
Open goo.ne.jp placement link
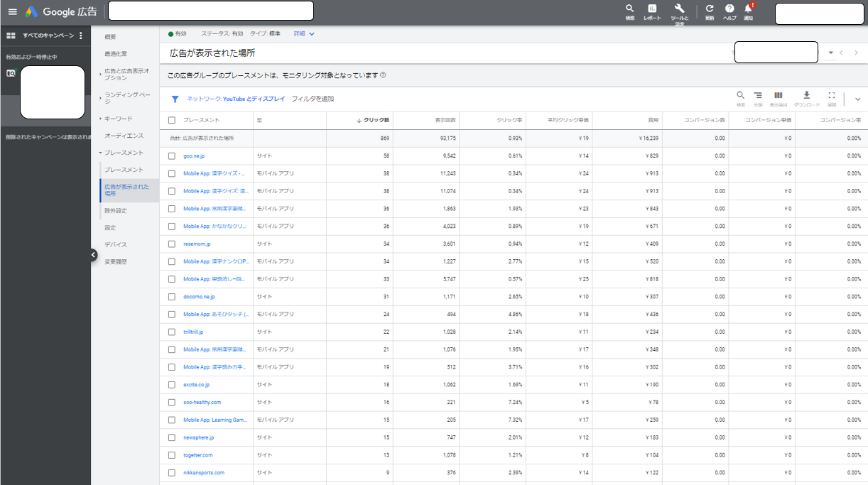[194, 156]
